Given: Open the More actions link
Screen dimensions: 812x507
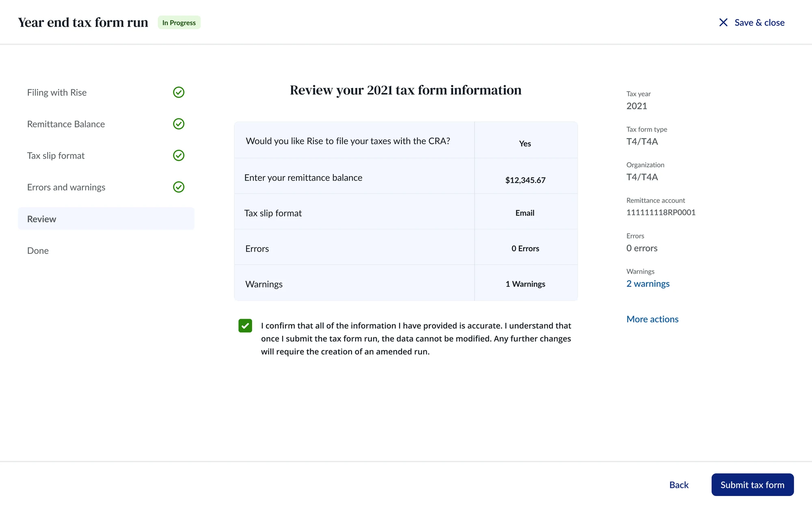Looking at the screenshot, I should click(x=652, y=319).
